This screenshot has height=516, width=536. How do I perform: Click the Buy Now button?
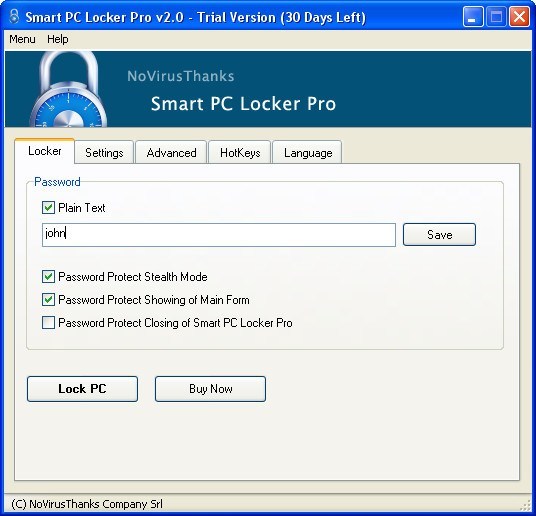click(210, 389)
